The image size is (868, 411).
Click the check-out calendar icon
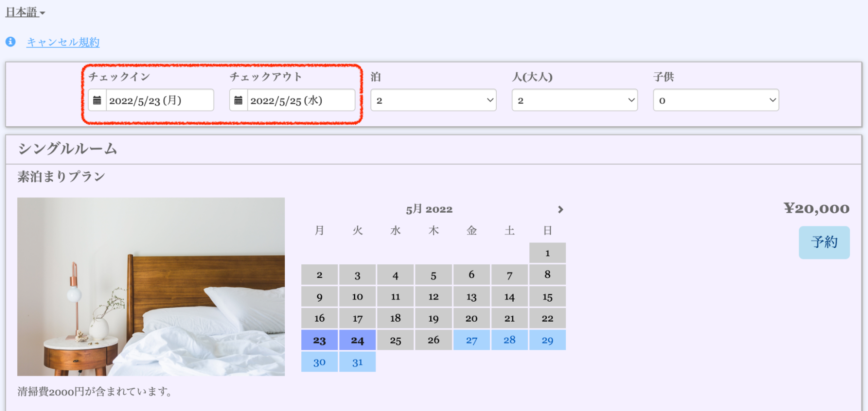238,100
